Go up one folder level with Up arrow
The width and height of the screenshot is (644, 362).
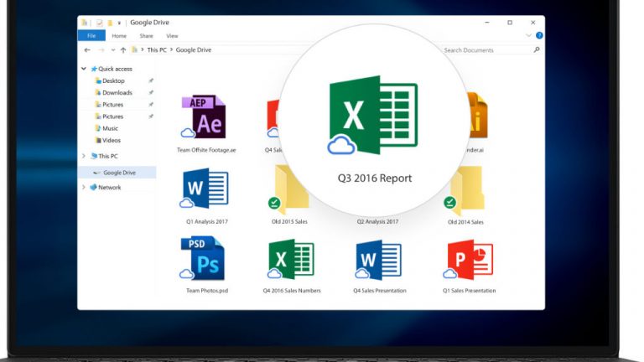pyautogui.click(x=123, y=50)
